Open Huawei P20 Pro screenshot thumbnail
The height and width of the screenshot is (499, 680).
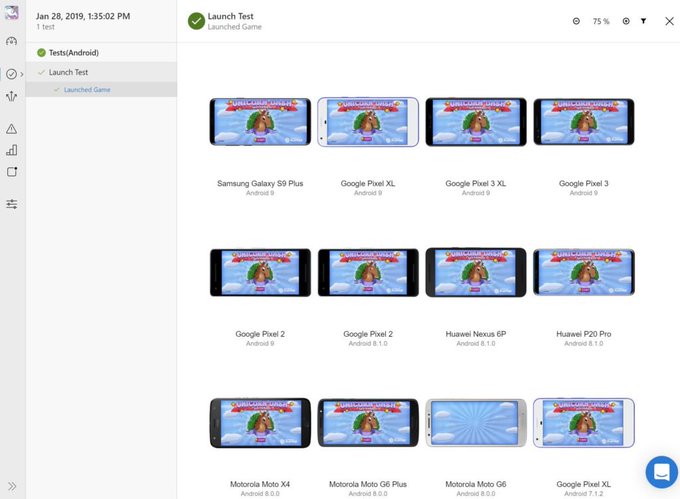pos(584,272)
